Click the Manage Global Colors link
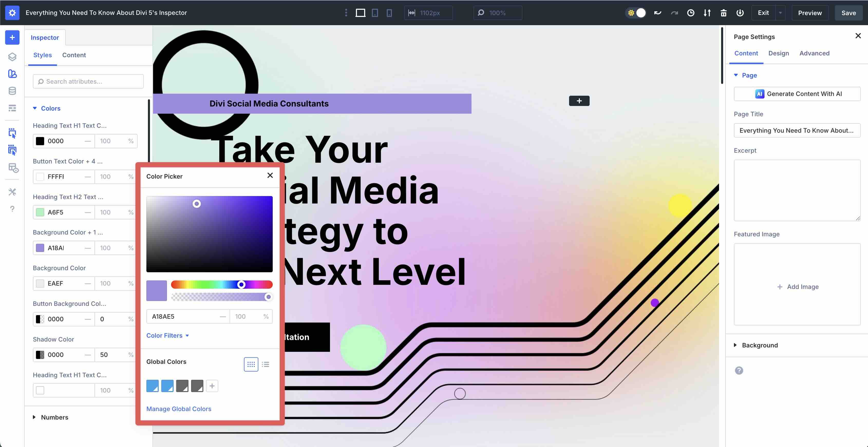Screen dimensions: 868x447 pos(178,409)
